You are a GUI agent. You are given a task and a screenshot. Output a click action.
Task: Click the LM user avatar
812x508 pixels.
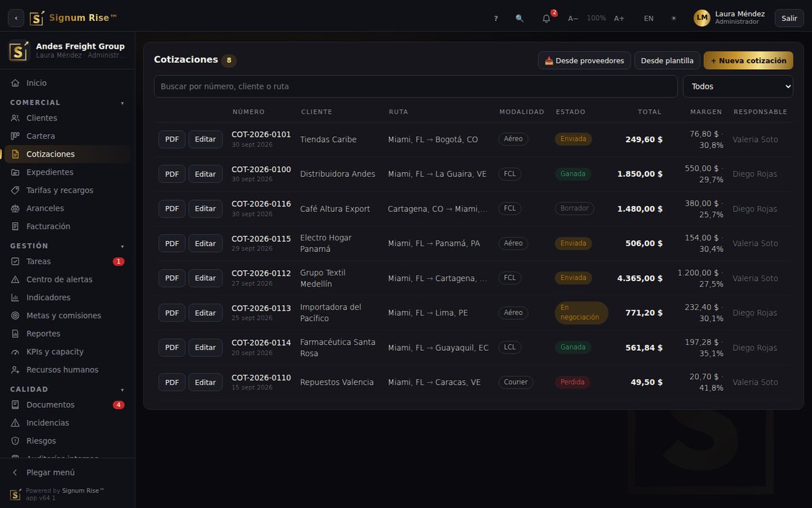[x=702, y=18]
